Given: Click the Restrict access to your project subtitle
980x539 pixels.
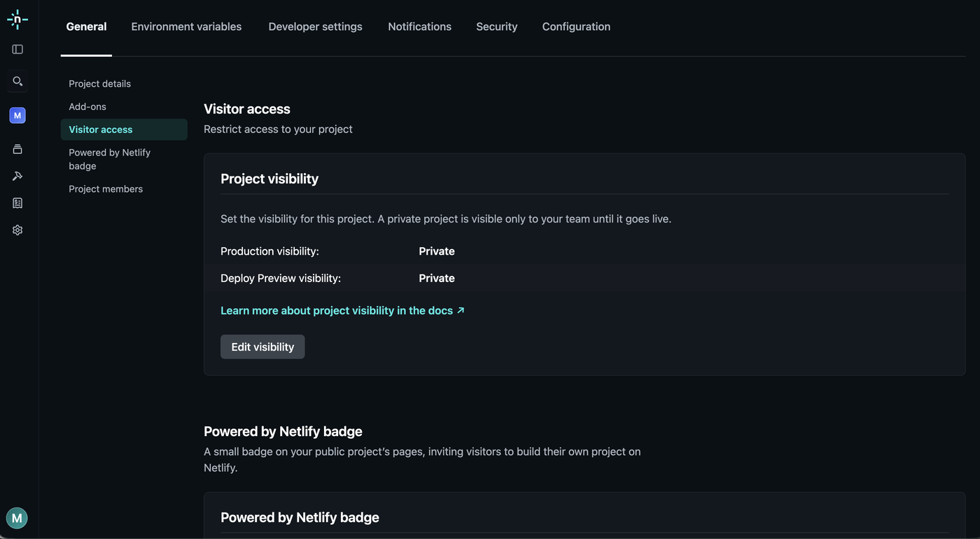Looking at the screenshot, I should click(278, 129).
